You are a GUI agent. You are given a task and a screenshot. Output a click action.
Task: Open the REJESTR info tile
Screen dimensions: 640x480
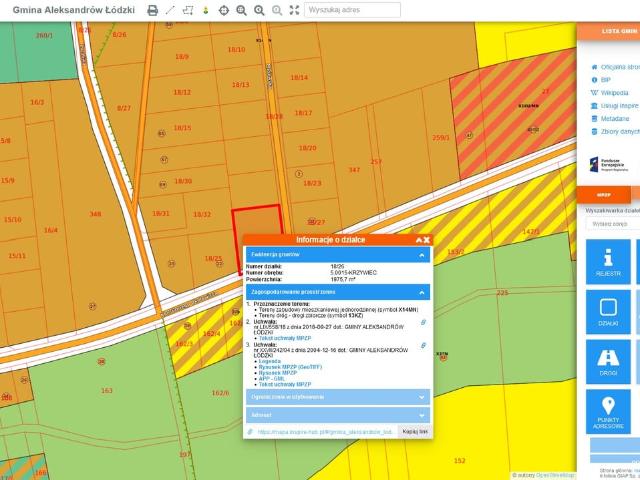pyautogui.click(x=607, y=260)
